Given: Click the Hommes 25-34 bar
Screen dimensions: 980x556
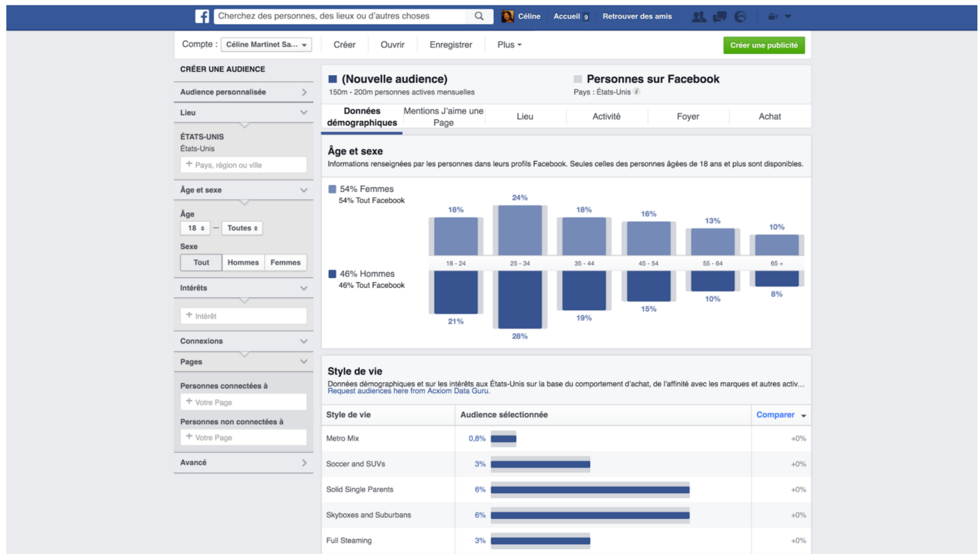Looking at the screenshot, I should tap(520, 299).
